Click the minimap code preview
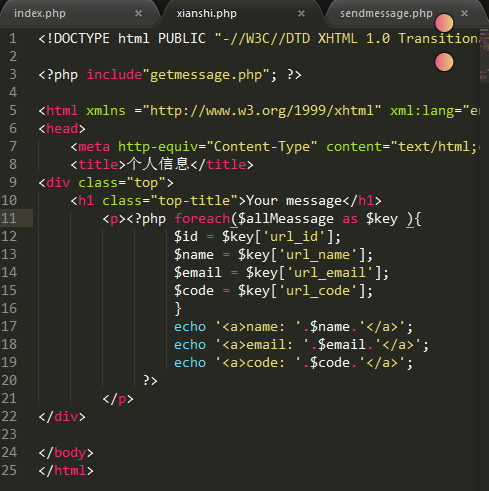 point(484,55)
